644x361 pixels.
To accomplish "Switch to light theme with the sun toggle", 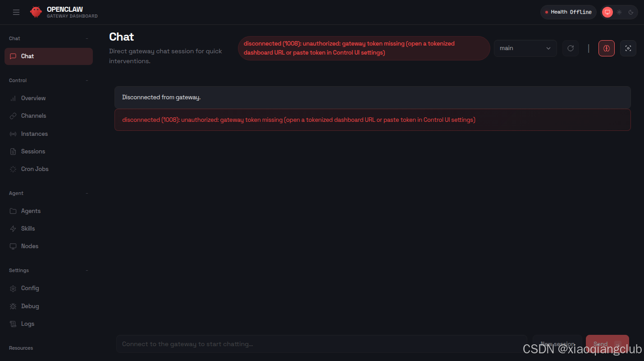I will [619, 12].
